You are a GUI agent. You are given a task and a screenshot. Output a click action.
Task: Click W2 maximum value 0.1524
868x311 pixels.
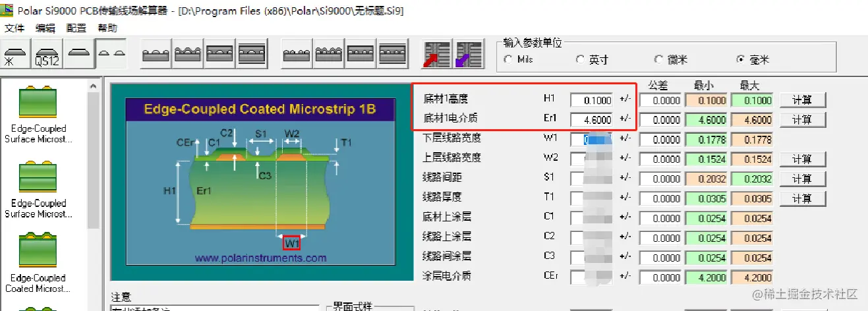[x=752, y=159]
